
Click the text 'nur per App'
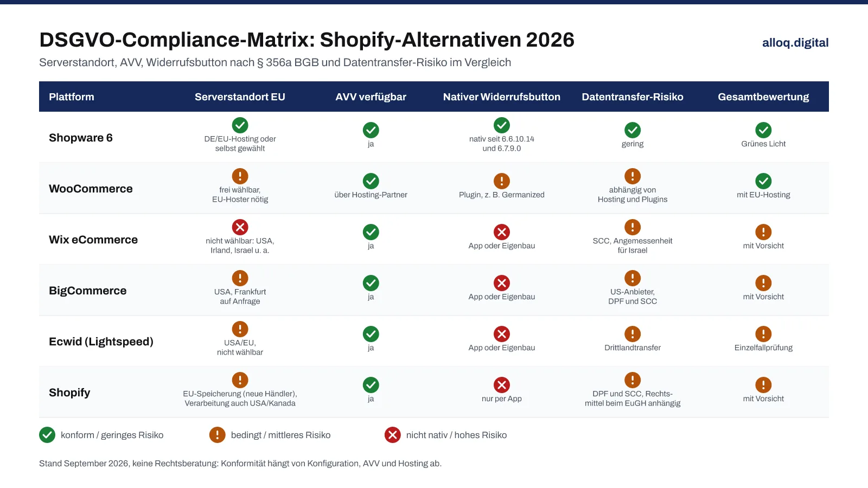(502, 399)
